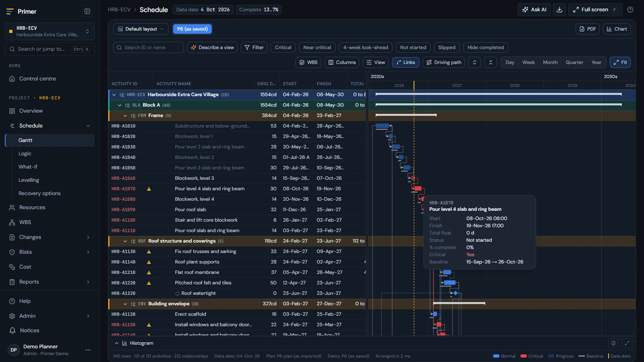Click warning icon on HRB-A1220 row
This screenshot has height=362, width=644.
point(149,283)
